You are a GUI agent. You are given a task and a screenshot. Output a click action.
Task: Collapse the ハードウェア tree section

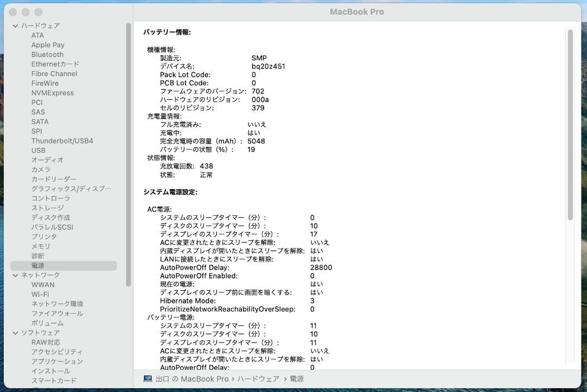coord(15,26)
